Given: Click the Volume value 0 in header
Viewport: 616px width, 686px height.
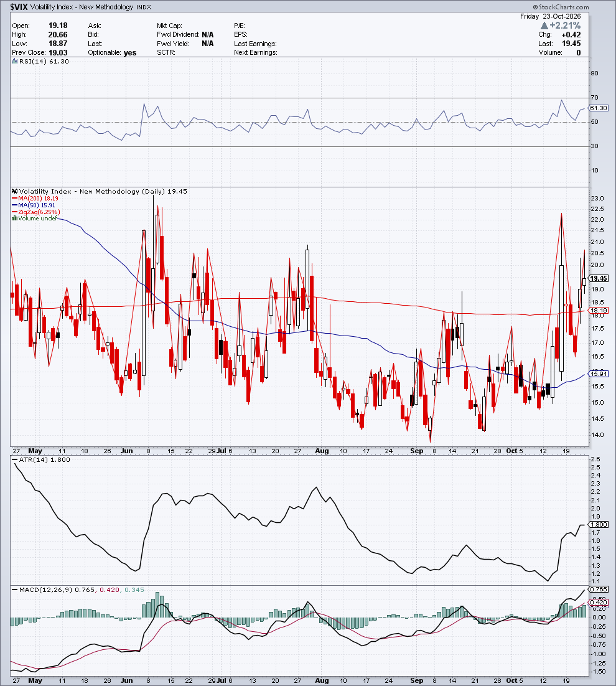Looking at the screenshot, I should click(x=579, y=52).
